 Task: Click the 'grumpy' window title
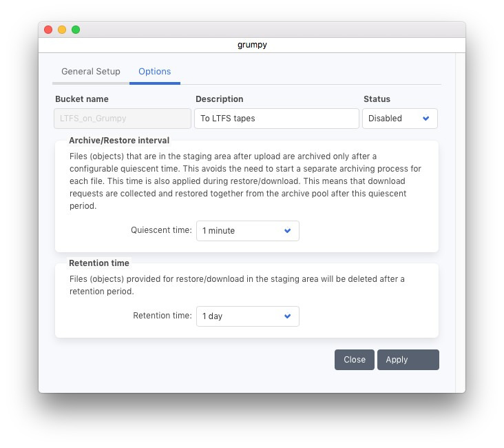coord(251,45)
